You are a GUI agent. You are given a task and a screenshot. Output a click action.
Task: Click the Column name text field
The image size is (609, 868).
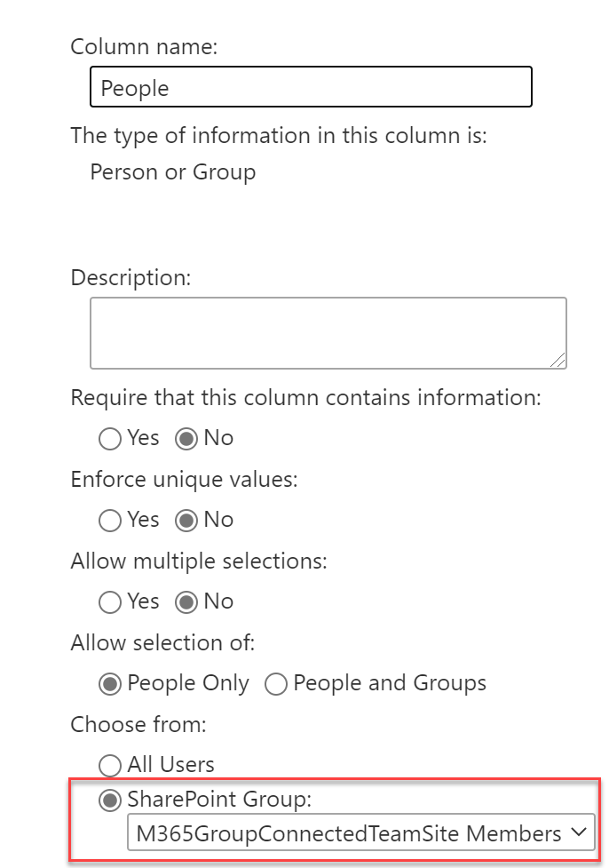311,88
